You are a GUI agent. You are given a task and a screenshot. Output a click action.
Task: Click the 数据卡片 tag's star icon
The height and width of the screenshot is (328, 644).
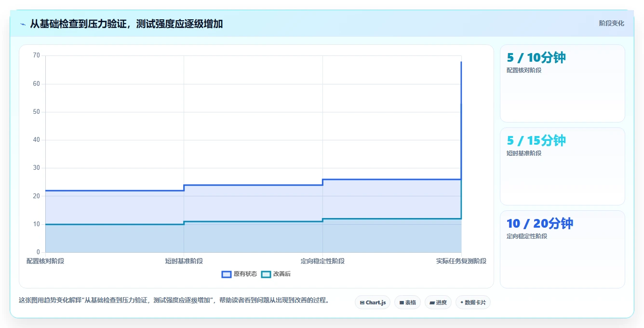(462, 302)
